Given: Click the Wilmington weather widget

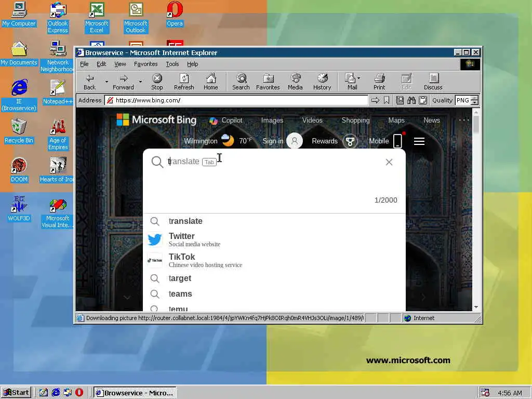Looking at the screenshot, I should (218, 141).
